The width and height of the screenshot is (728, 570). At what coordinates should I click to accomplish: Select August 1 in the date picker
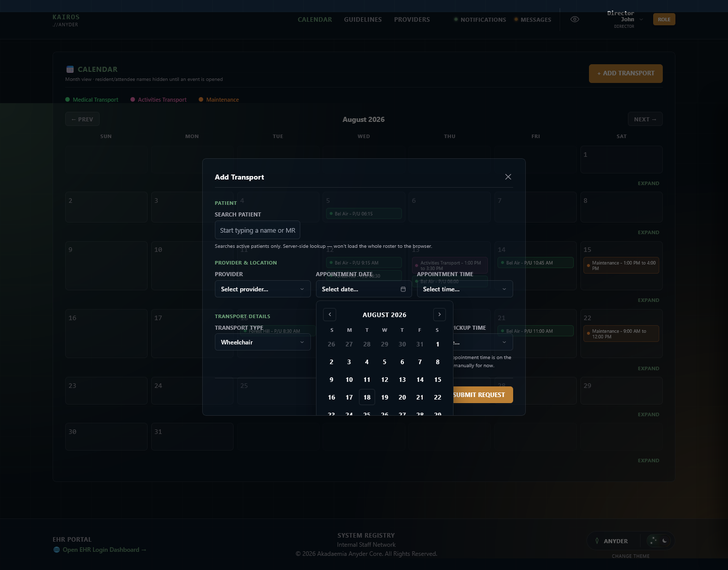point(437,344)
